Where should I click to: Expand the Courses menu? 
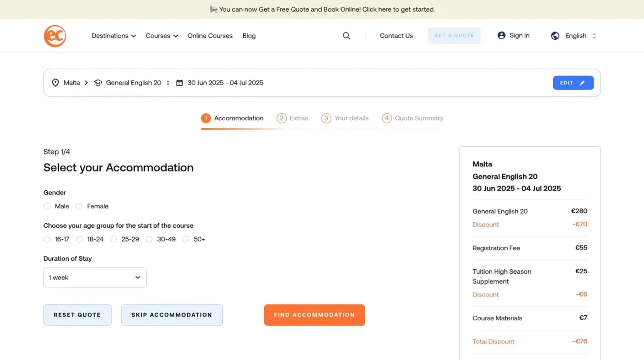[x=161, y=36]
